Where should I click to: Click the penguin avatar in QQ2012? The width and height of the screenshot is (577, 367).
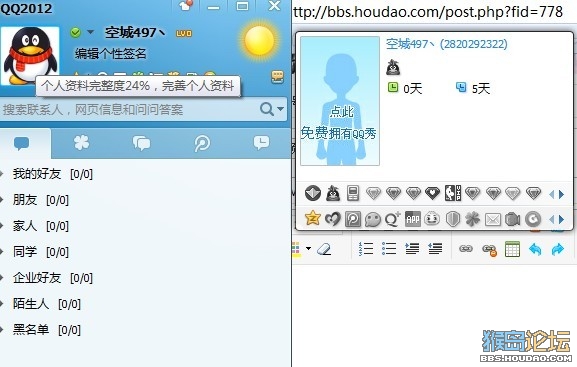[x=30, y=56]
